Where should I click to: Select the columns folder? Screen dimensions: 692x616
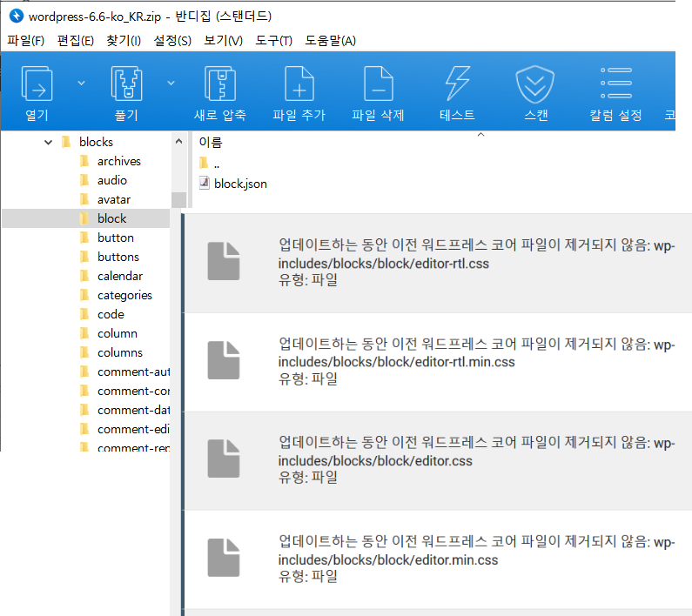pyautogui.click(x=120, y=353)
